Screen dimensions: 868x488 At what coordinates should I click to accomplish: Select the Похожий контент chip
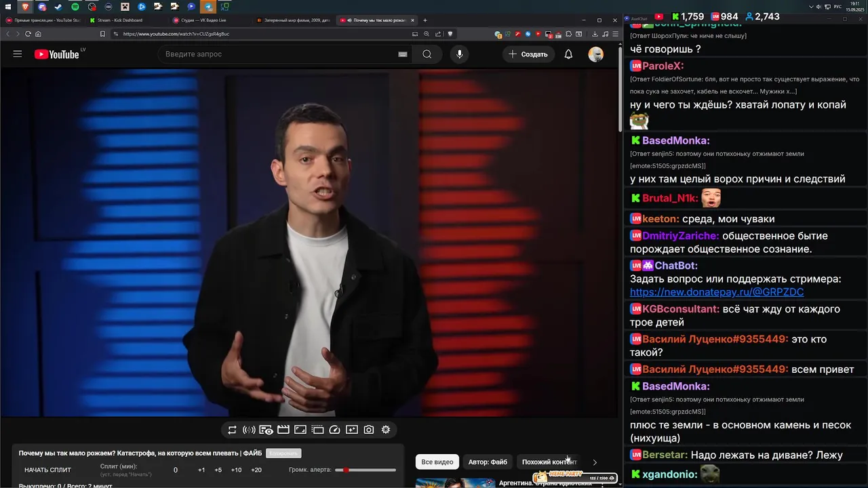click(549, 462)
